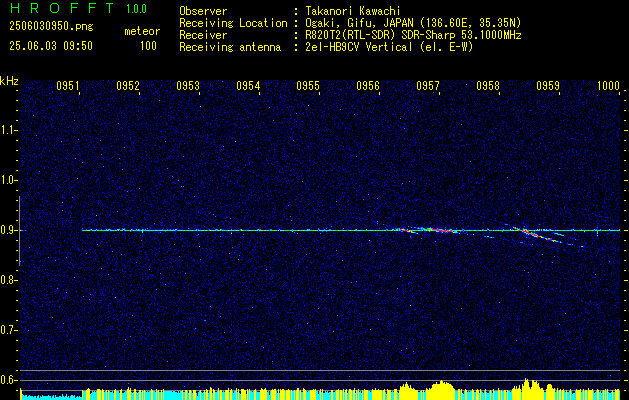Click the 0954 time marker
The height and width of the screenshot is (400, 629).
coord(248,86)
